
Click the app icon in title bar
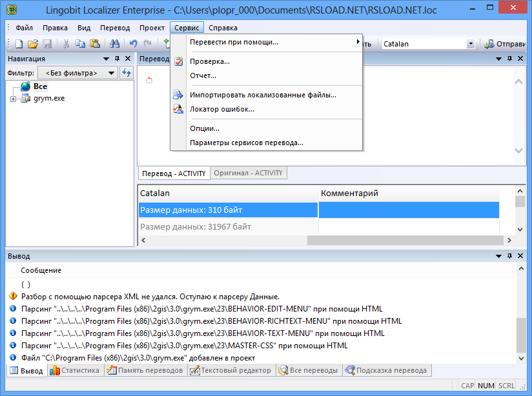point(12,10)
